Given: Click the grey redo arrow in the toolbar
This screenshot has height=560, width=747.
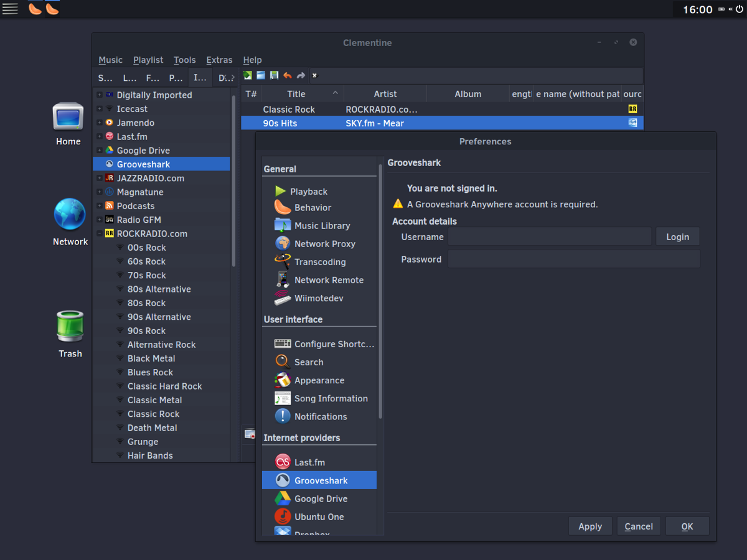Looking at the screenshot, I should pyautogui.click(x=301, y=75).
